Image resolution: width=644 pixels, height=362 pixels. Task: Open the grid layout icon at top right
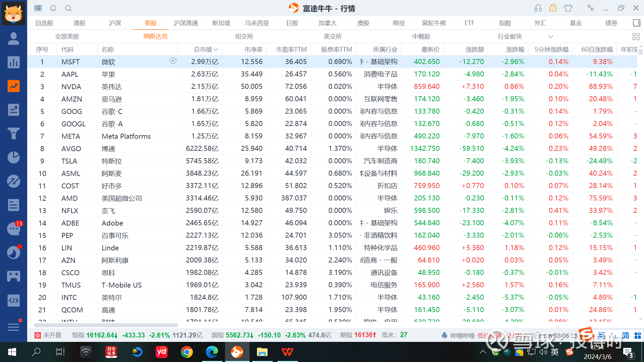tap(636, 36)
